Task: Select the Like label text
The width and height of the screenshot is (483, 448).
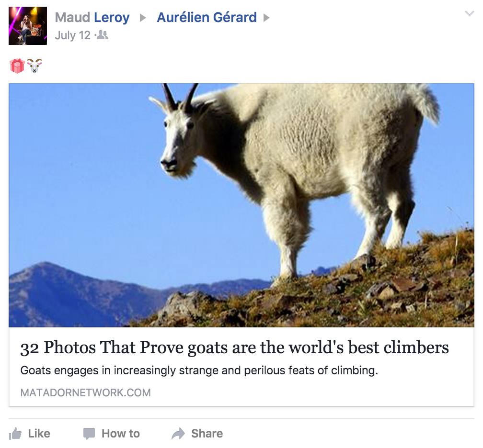Action: pyautogui.click(x=39, y=434)
